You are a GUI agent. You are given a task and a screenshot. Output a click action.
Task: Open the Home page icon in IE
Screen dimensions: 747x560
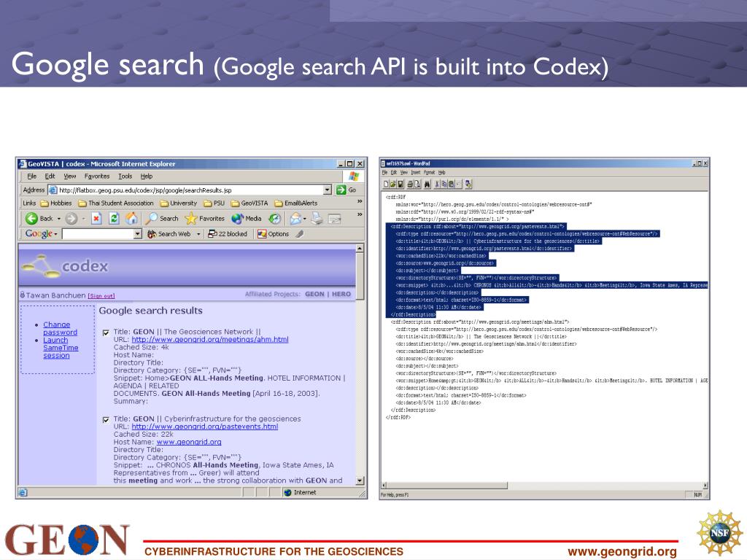pos(131,219)
